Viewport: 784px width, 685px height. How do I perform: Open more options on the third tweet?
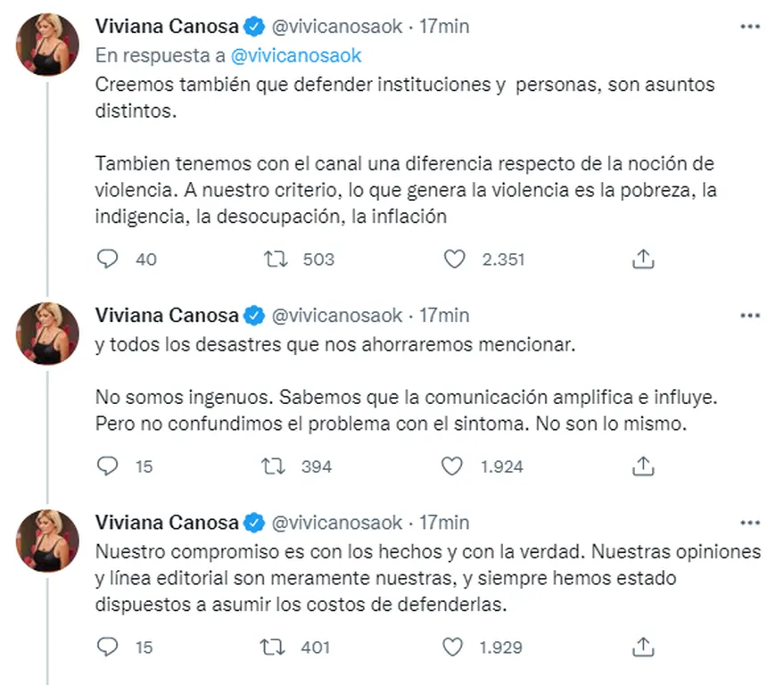(750, 523)
